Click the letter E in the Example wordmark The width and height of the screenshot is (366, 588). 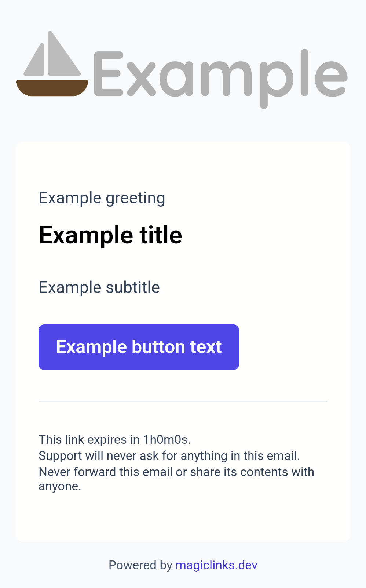(x=109, y=74)
